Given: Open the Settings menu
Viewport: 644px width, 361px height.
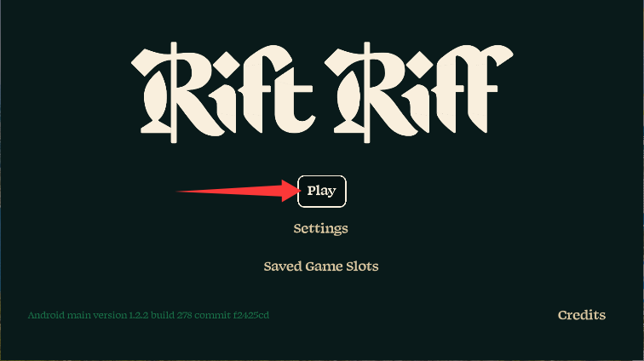Looking at the screenshot, I should 321,229.
